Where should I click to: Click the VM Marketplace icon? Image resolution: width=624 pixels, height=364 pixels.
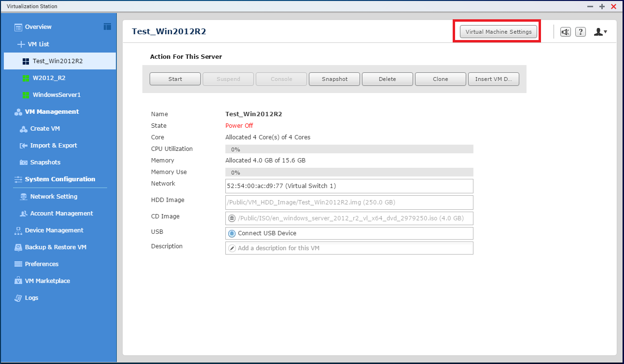pyautogui.click(x=18, y=281)
